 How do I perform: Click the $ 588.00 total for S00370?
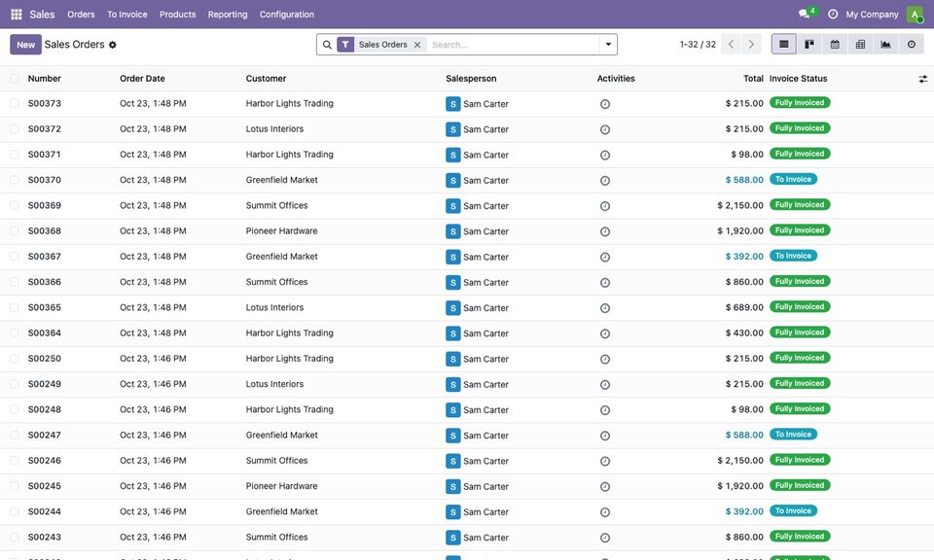pos(744,180)
